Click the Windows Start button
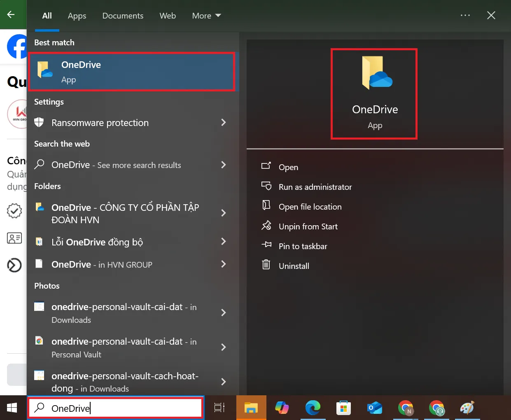The width and height of the screenshot is (511, 420). (x=12, y=408)
